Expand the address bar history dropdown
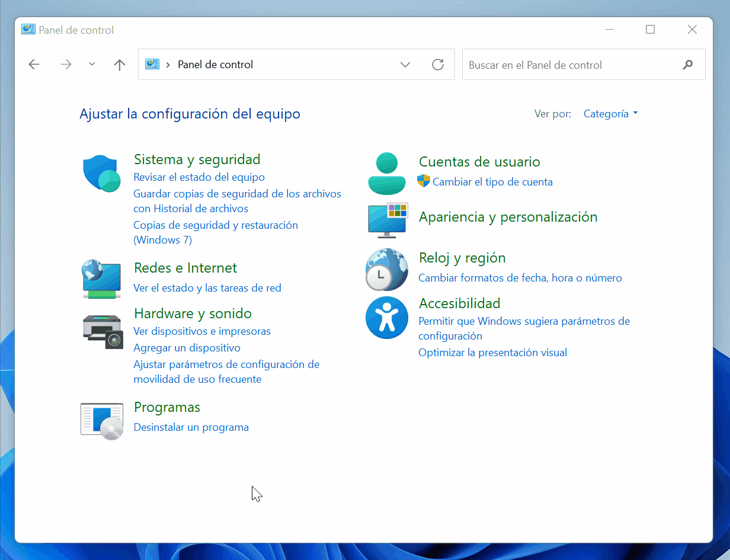 coord(405,65)
